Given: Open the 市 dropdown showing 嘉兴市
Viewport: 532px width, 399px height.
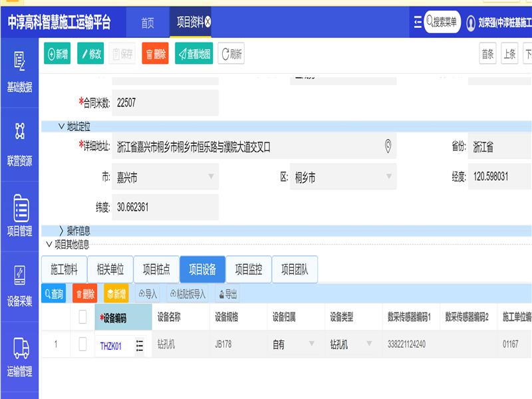Looking at the screenshot, I should (211, 177).
